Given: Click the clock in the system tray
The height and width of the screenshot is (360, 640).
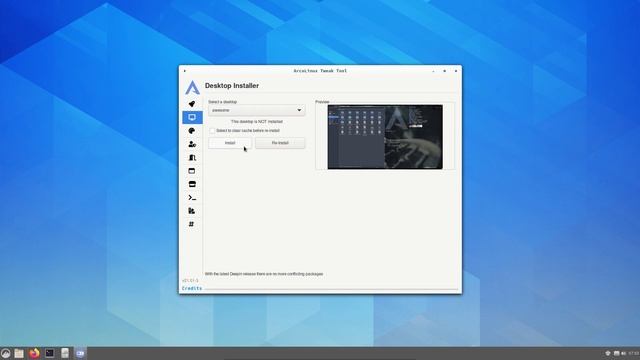Looking at the screenshot, I should 634,353.
